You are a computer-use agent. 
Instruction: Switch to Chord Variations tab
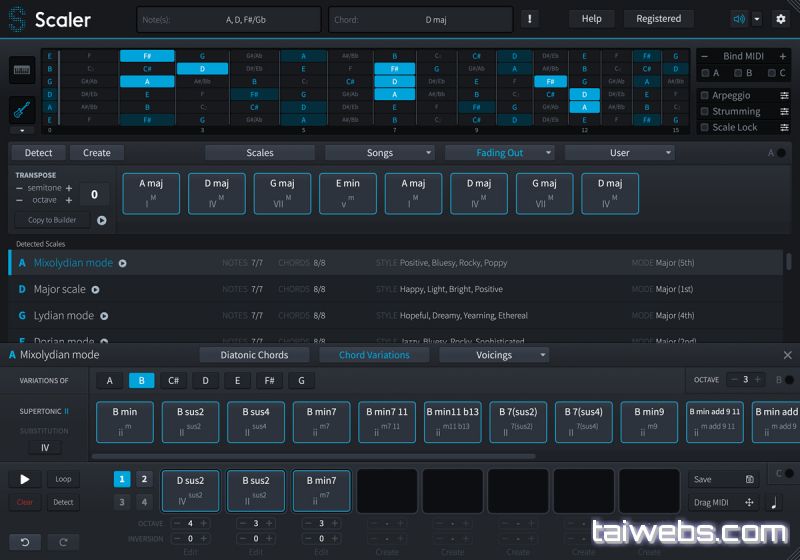pyautogui.click(x=374, y=355)
